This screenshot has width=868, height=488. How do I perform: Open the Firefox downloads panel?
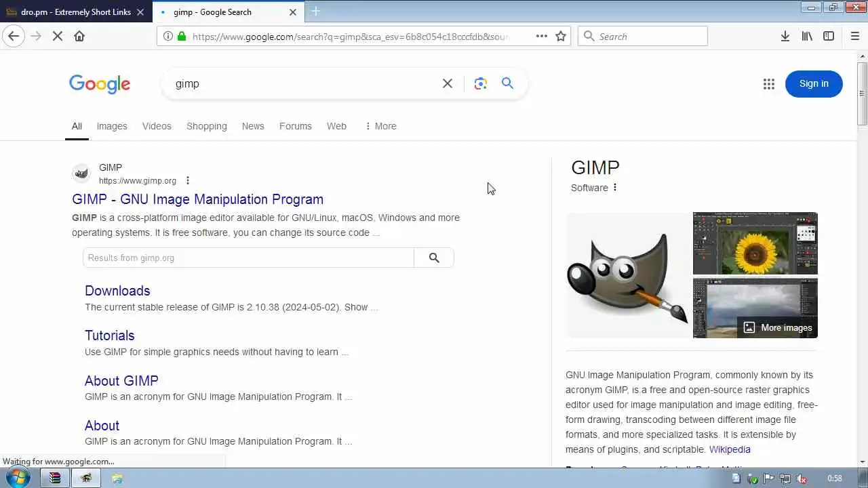coord(785,36)
